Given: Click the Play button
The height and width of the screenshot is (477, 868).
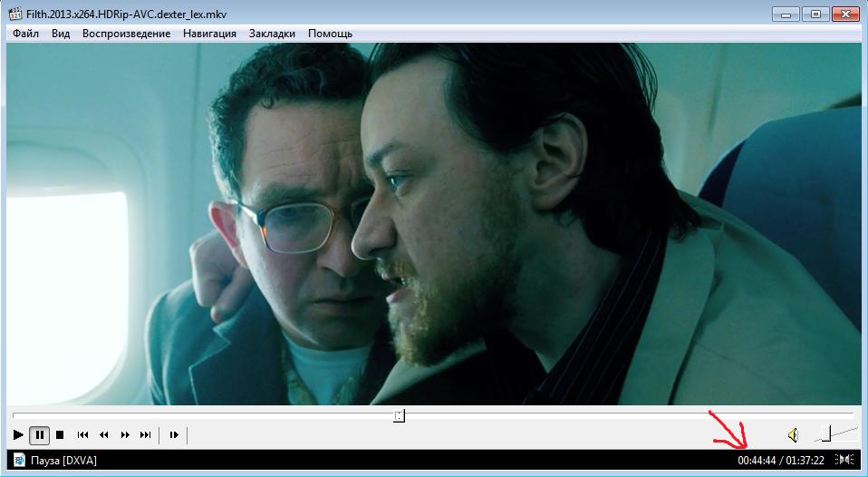Looking at the screenshot, I should click(x=18, y=435).
